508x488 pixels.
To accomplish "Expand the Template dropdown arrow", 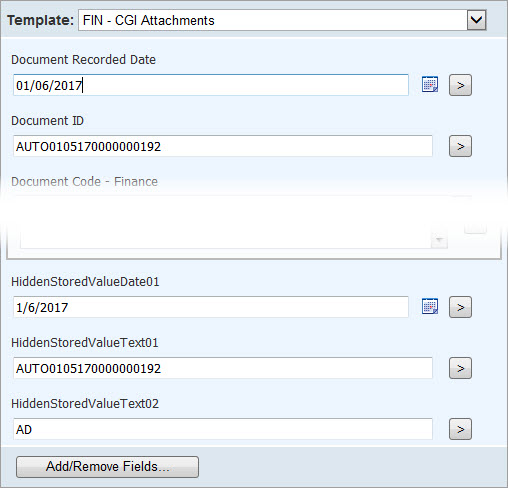I will point(476,20).
